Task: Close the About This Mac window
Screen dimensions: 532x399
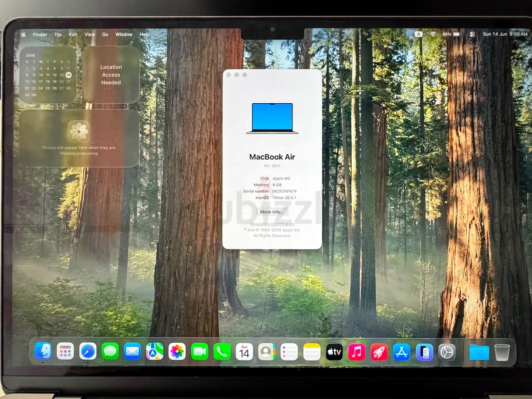Action: (229, 75)
